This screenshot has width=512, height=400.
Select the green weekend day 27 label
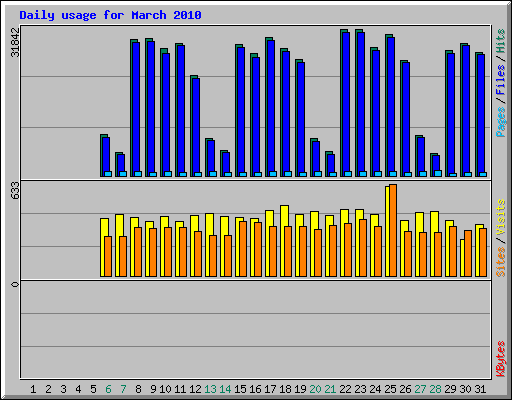click(420, 389)
